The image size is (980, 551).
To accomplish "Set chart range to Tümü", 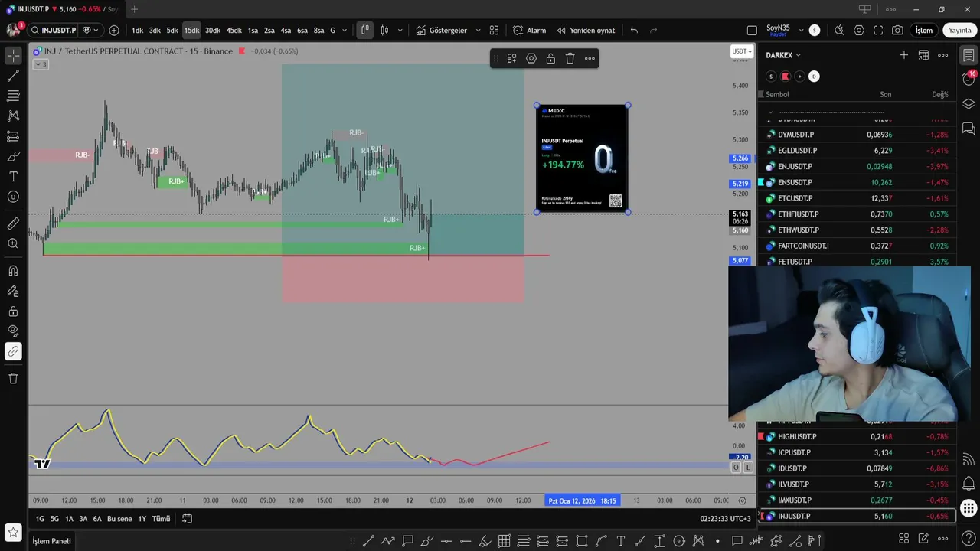I will (161, 519).
